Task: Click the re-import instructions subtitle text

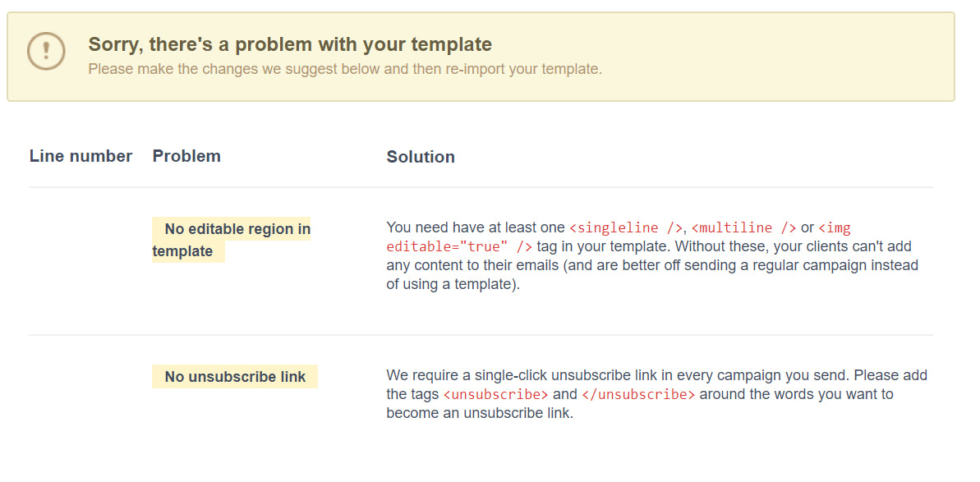Action: pos(345,69)
